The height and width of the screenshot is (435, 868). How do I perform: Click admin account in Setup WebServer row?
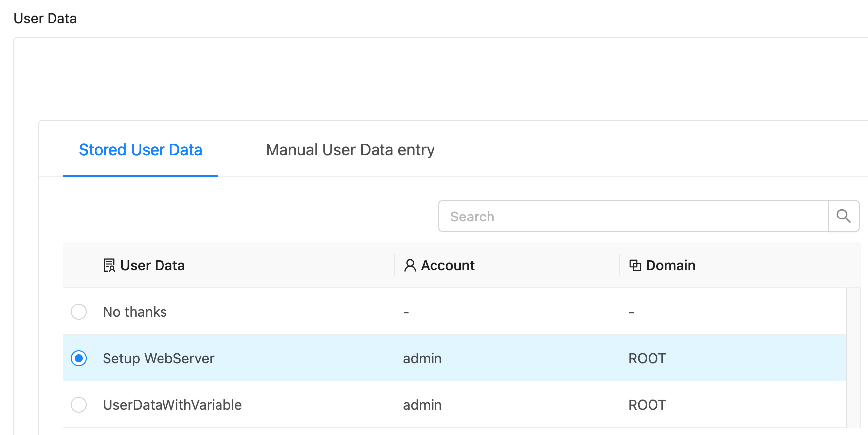click(x=422, y=358)
